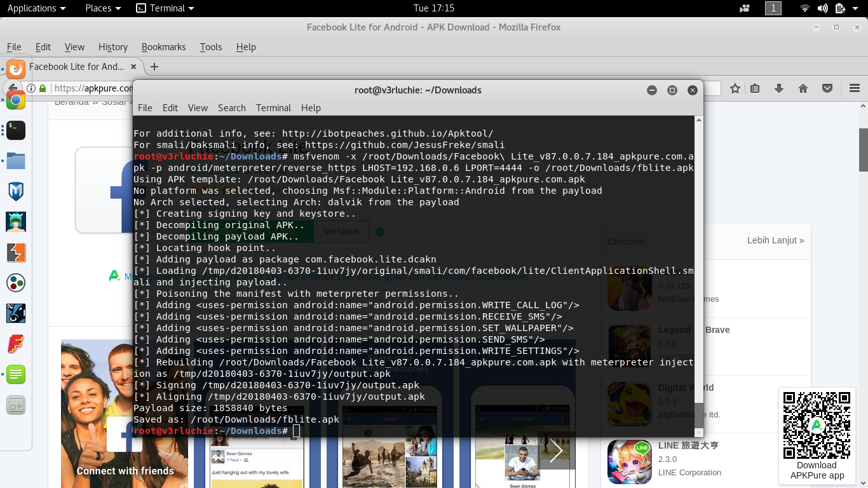Open the Firefox downloads arrow

pyautogui.click(x=779, y=88)
